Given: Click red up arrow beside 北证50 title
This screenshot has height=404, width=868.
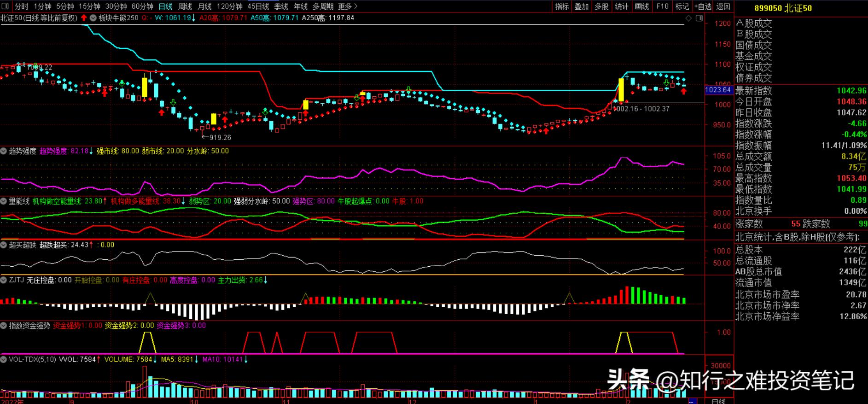Looking at the screenshot, I should click(84, 18).
